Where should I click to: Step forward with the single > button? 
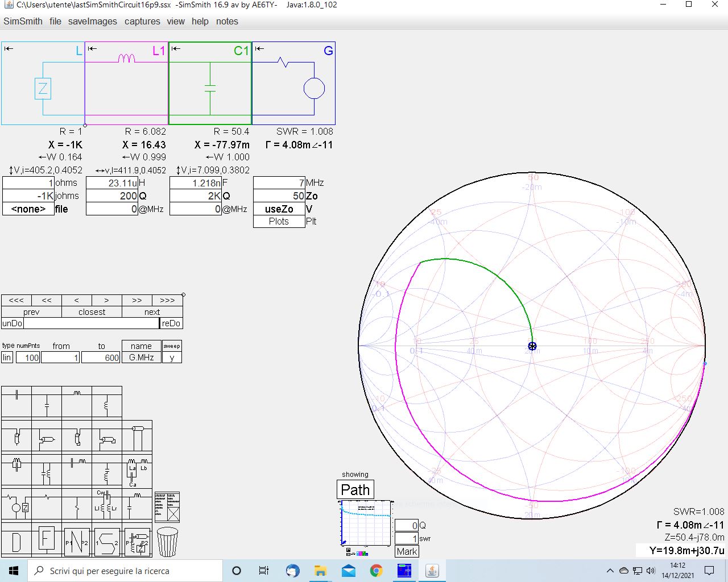point(107,300)
